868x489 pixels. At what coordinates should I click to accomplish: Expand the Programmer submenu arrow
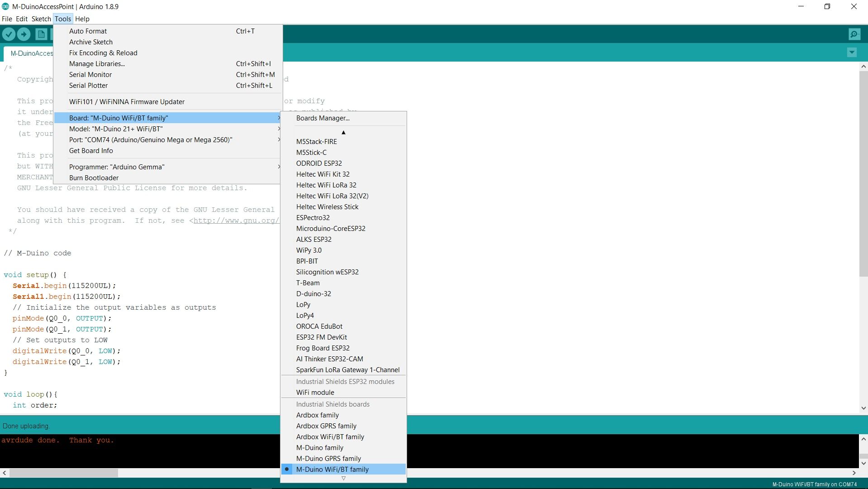tap(279, 167)
